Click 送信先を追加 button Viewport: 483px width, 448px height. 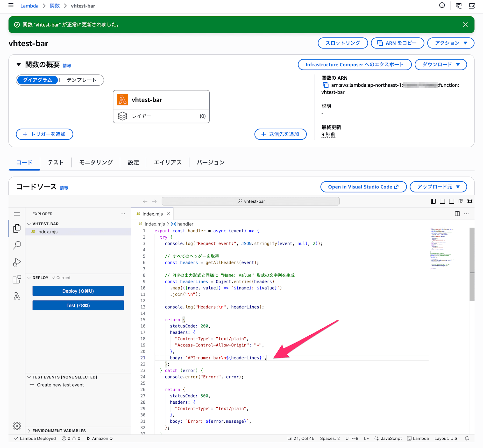click(280, 134)
